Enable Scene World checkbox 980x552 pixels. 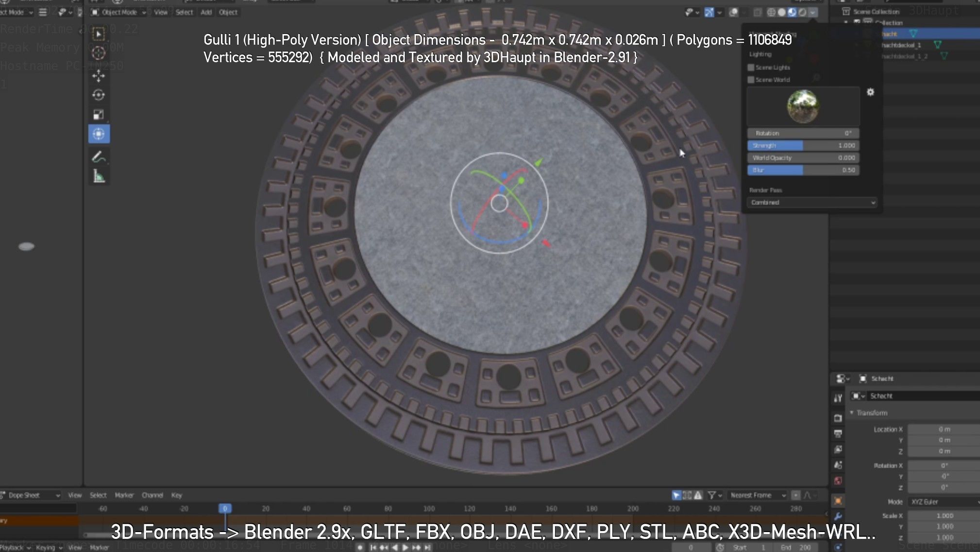[x=751, y=80]
